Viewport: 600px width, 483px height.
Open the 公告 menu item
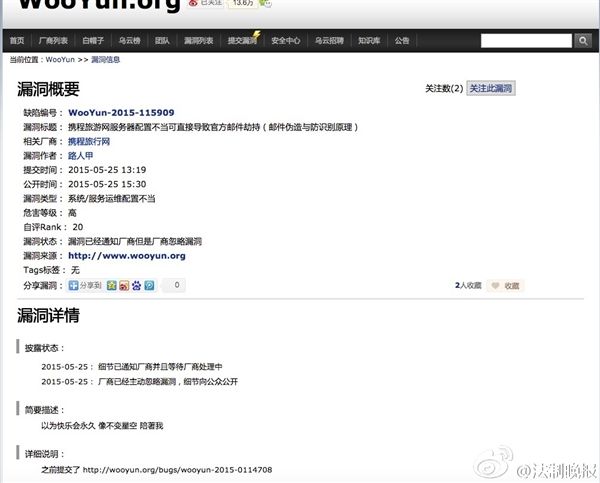(x=402, y=41)
